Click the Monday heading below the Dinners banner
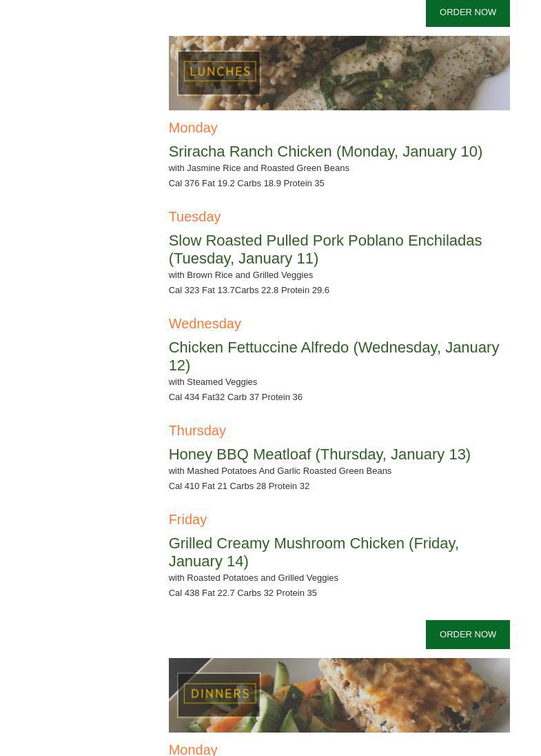 [193, 749]
